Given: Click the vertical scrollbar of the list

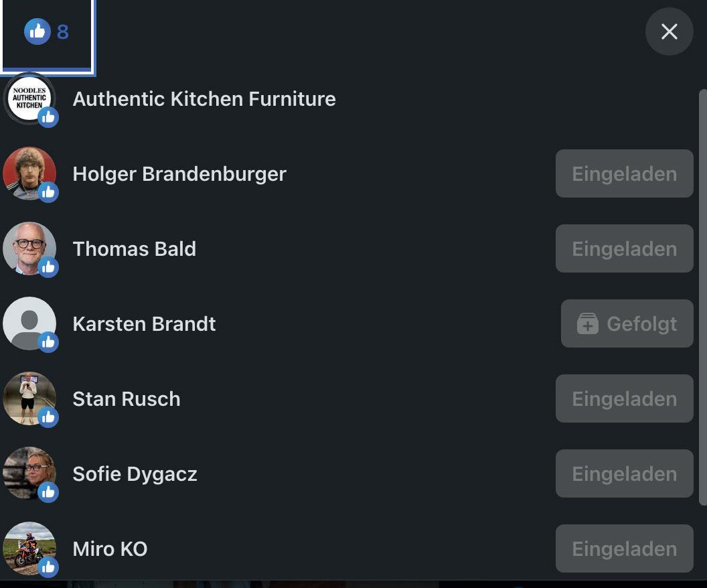Looking at the screenshot, I should pyautogui.click(x=702, y=295).
